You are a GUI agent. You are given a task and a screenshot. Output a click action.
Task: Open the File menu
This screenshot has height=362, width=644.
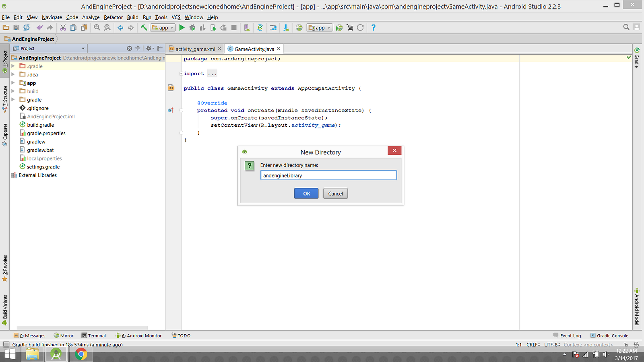[x=6, y=17]
